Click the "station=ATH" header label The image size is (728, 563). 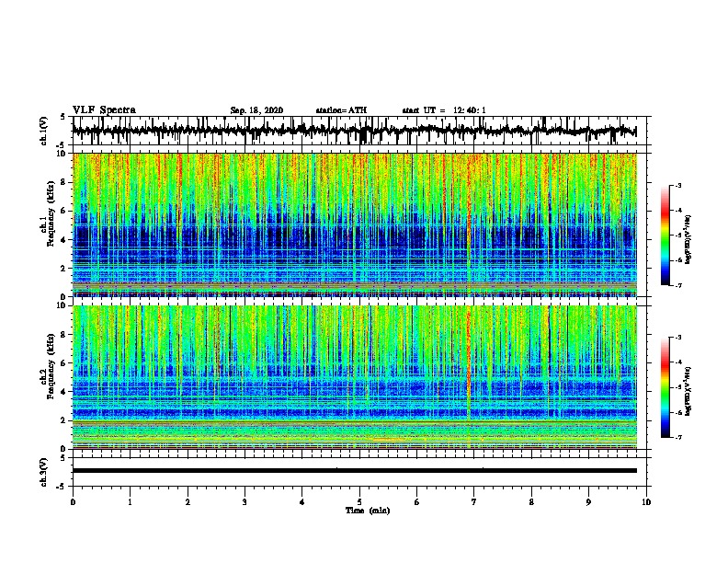tap(341, 110)
